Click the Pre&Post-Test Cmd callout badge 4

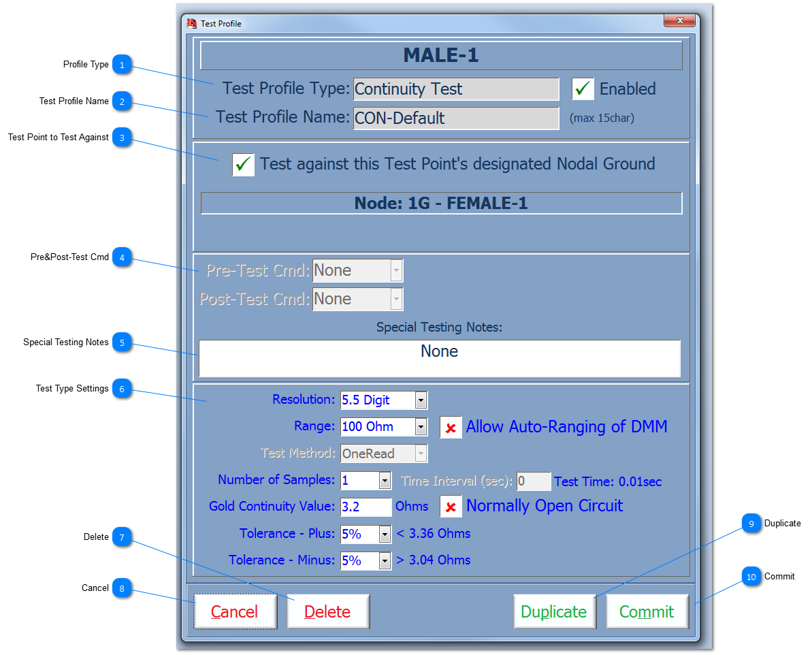[x=122, y=257]
